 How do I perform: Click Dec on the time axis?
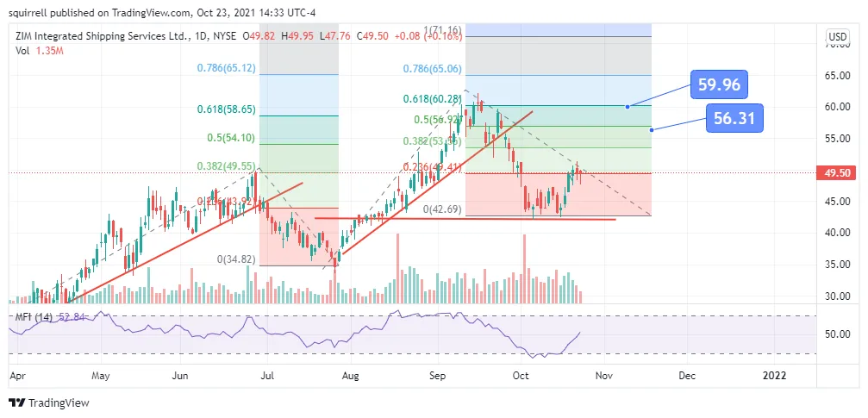(686, 376)
